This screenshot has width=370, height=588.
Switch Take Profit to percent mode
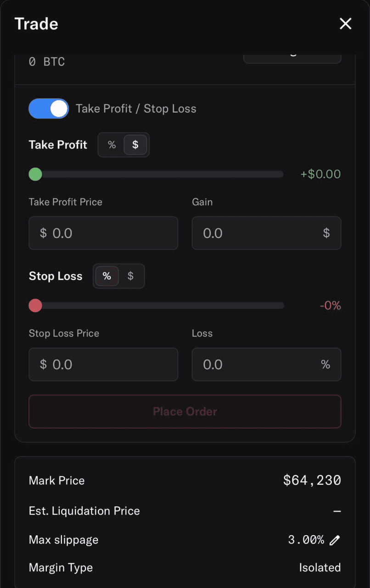pos(112,145)
